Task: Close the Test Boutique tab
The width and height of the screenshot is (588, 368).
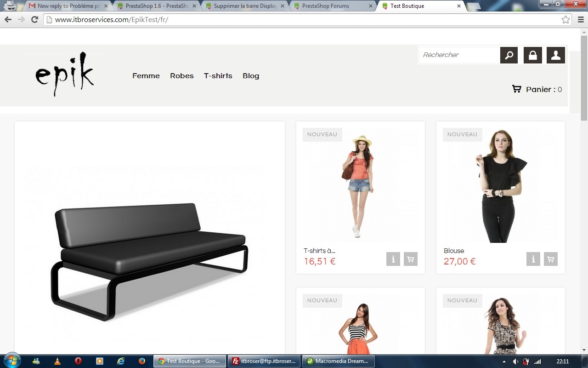Action: (x=458, y=6)
